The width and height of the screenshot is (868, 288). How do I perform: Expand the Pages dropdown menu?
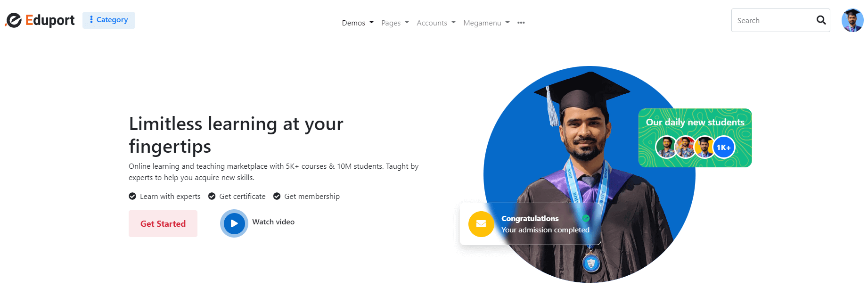pos(395,23)
